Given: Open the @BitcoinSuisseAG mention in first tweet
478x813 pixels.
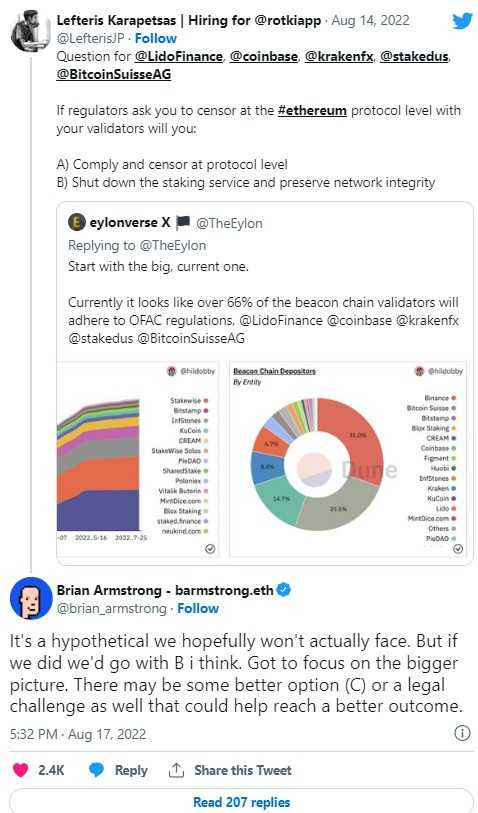Looking at the screenshot, I should point(114,75).
